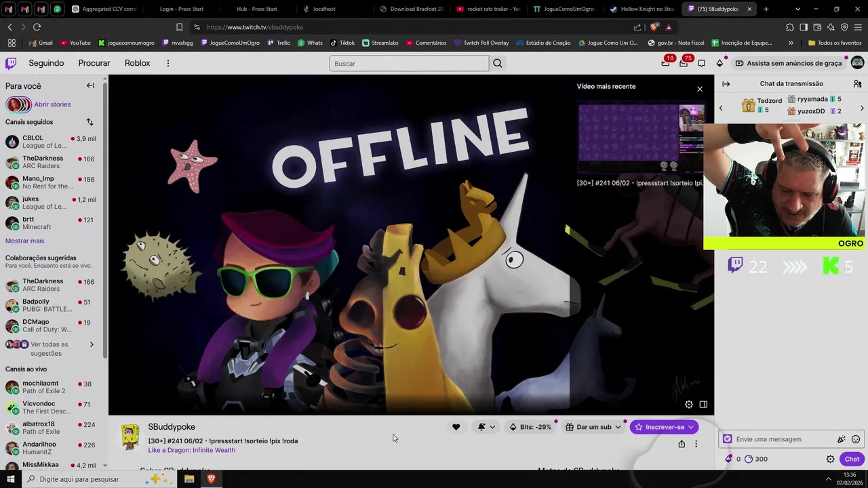The image size is (868, 488).
Task: Click the Bits: -29% button
Action: [530, 427]
